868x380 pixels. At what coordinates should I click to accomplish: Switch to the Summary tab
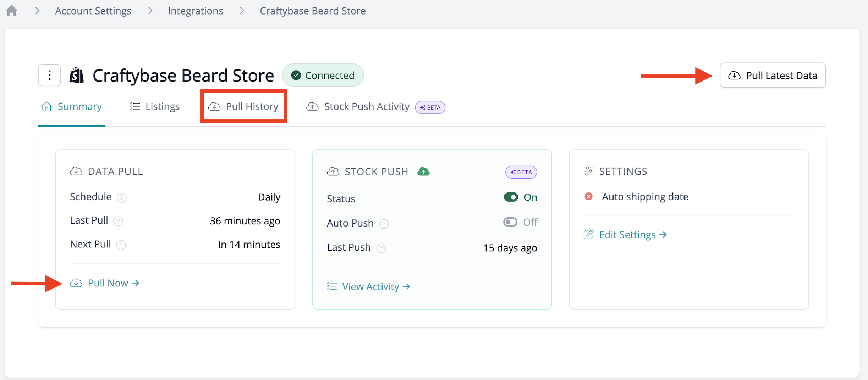pyautogui.click(x=71, y=106)
